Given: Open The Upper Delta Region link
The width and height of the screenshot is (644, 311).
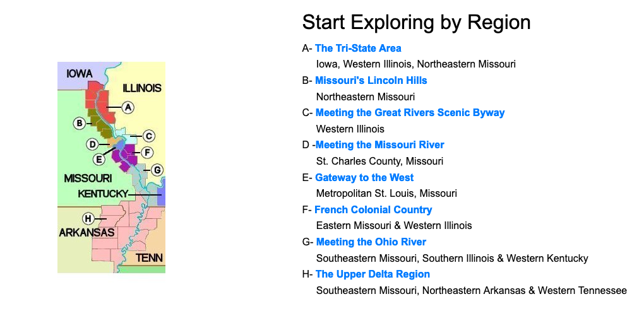Looking at the screenshot, I should (373, 274).
